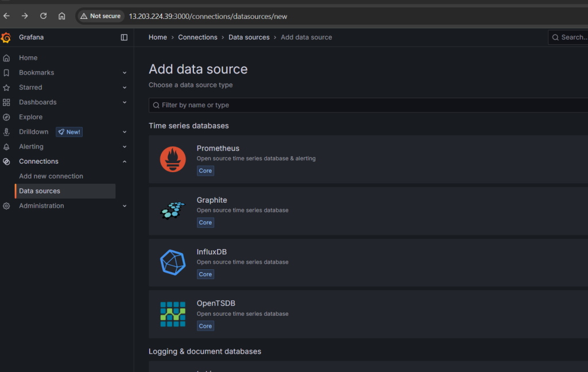Viewport: 588px width, 372px height.
Task: Click the Core badge under InfluxDB
Action: 206,274
